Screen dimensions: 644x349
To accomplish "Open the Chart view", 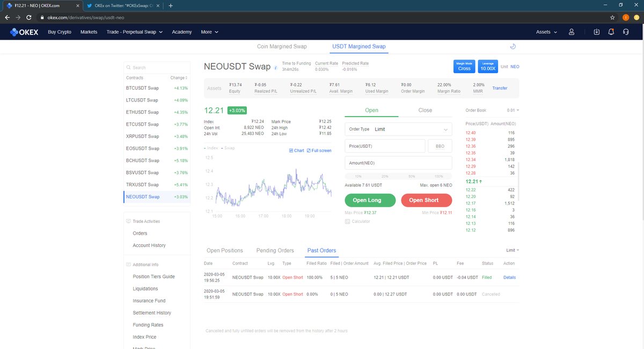I will (x=296, y=150).
